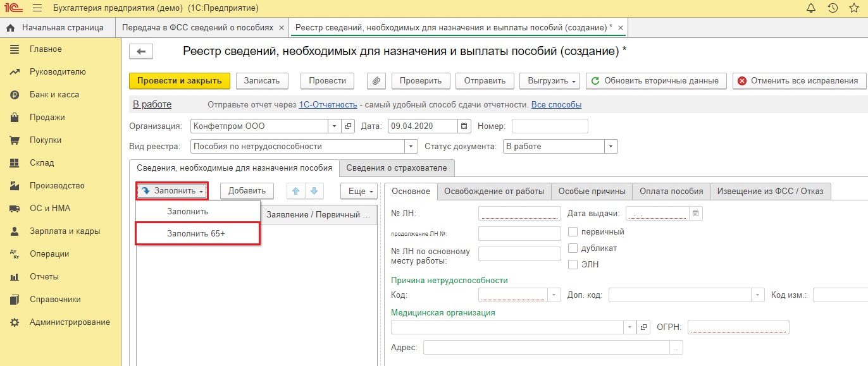Switch to Извещение из ФСС / Отказ tab
Screen dimensions: 868x366
tap(770, 191)
